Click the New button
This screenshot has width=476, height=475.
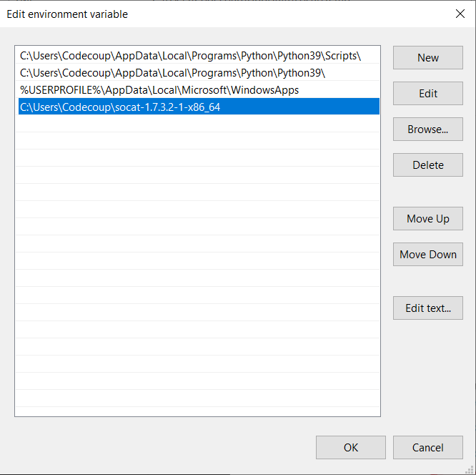(427, 58)
